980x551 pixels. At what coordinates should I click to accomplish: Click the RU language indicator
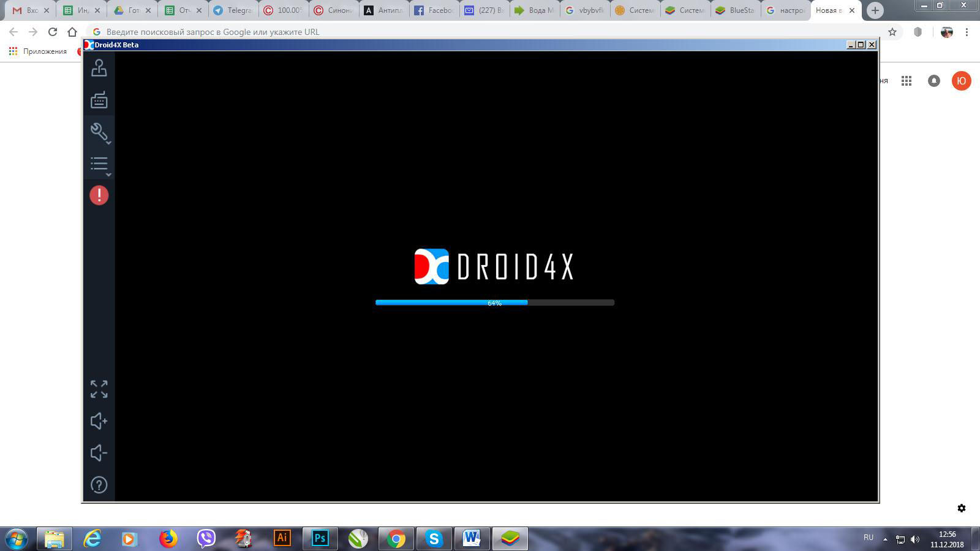coord(869,538)
